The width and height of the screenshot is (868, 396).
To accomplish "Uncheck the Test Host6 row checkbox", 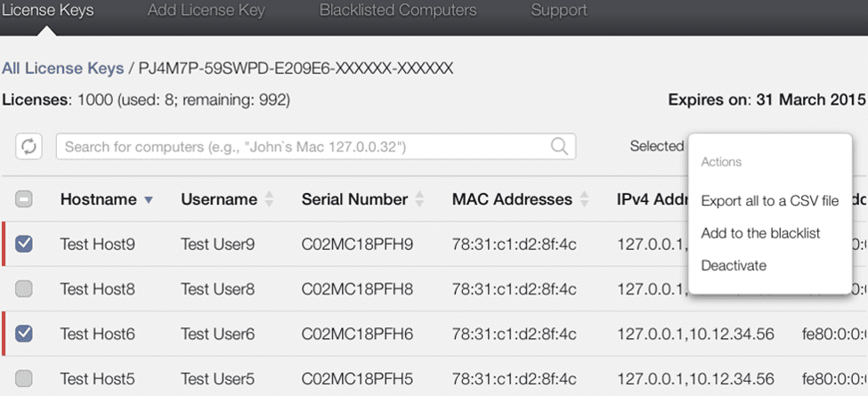I will tap(24, 334).
